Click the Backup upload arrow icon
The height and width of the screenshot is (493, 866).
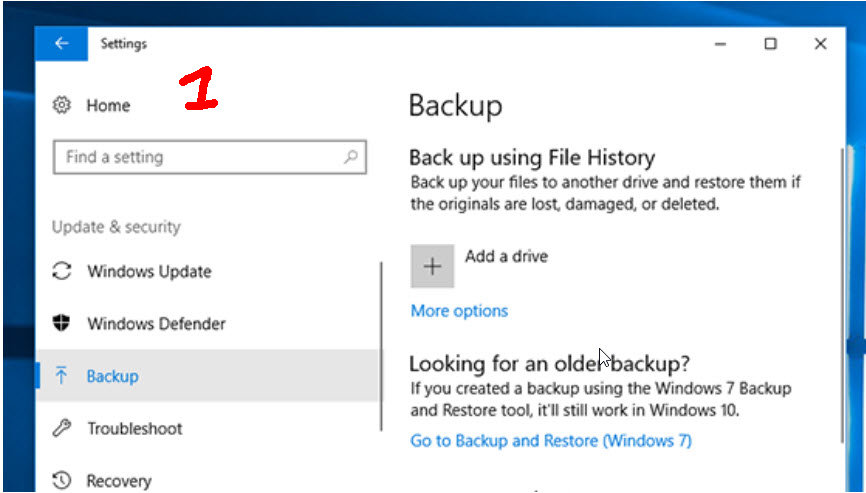tap(62, 376)
